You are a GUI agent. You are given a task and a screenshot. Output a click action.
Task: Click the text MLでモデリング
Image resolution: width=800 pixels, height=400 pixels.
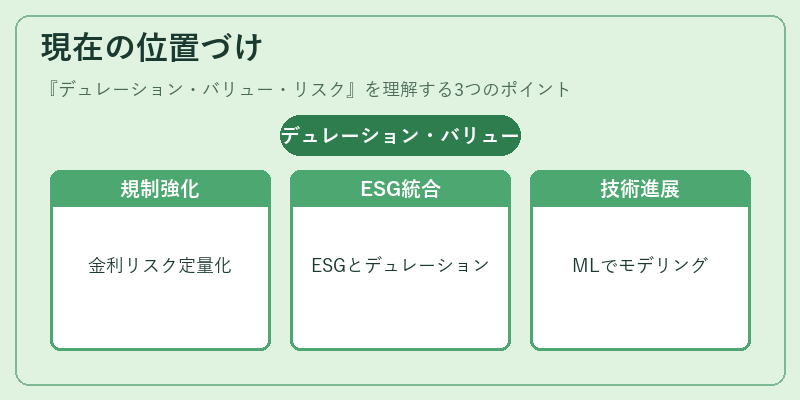pyautogui.click(x=640, y=266)
